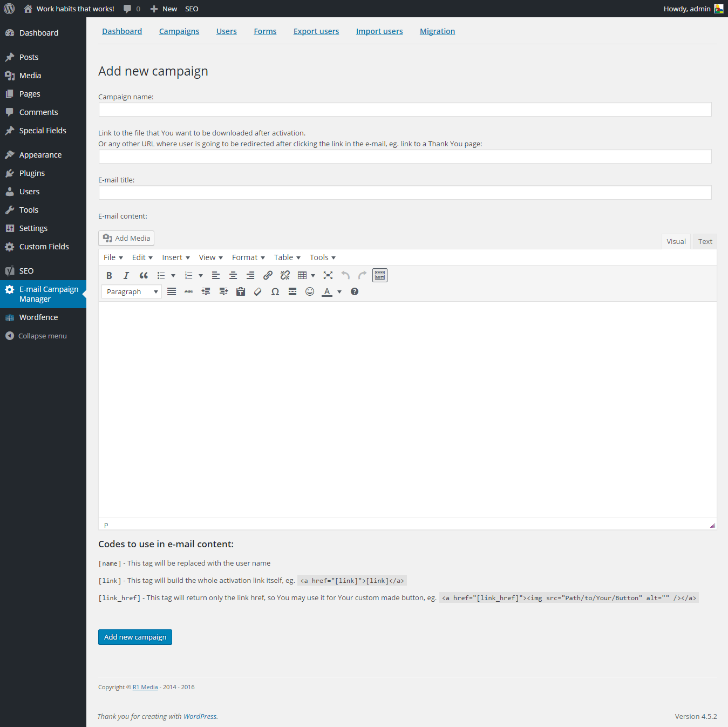
Task: Open the WordPress logo menu
Action: 9,9
